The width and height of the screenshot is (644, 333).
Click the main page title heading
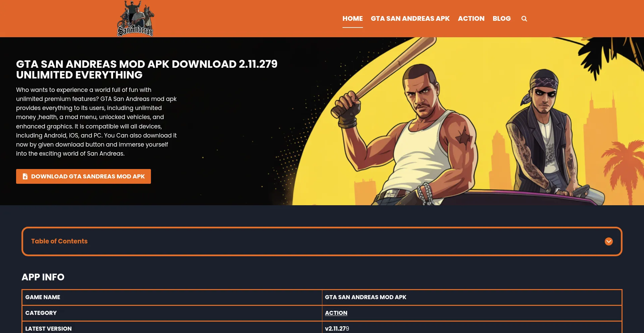[147, 69]
